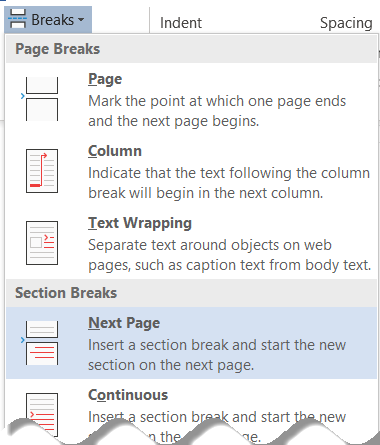Select Text Wrapping break option
Screen dimensions: 380x445
click(140, 223)
